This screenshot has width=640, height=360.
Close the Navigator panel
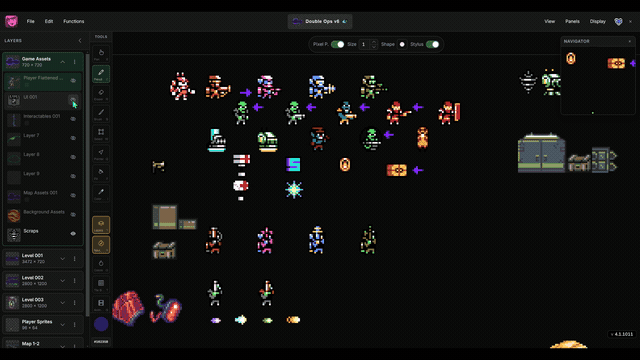click(630, 41)
